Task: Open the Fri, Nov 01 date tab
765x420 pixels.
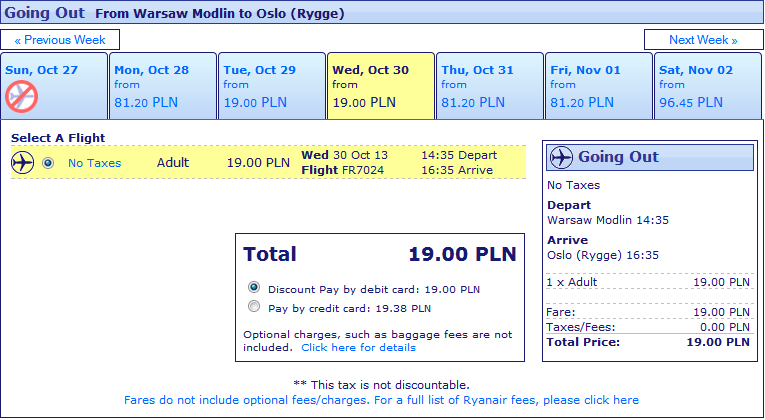Action: click(x=599, y=86)
